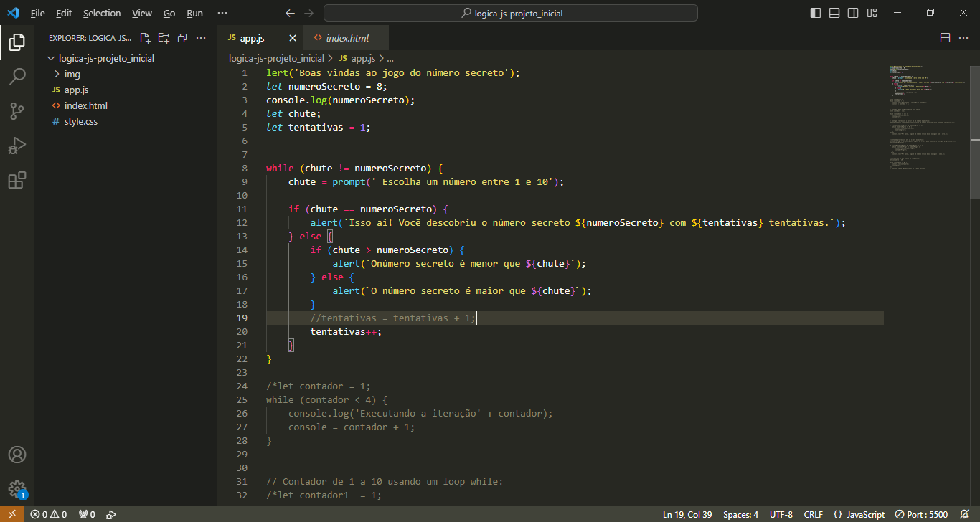Open the View menu

(x=142, y=13)
